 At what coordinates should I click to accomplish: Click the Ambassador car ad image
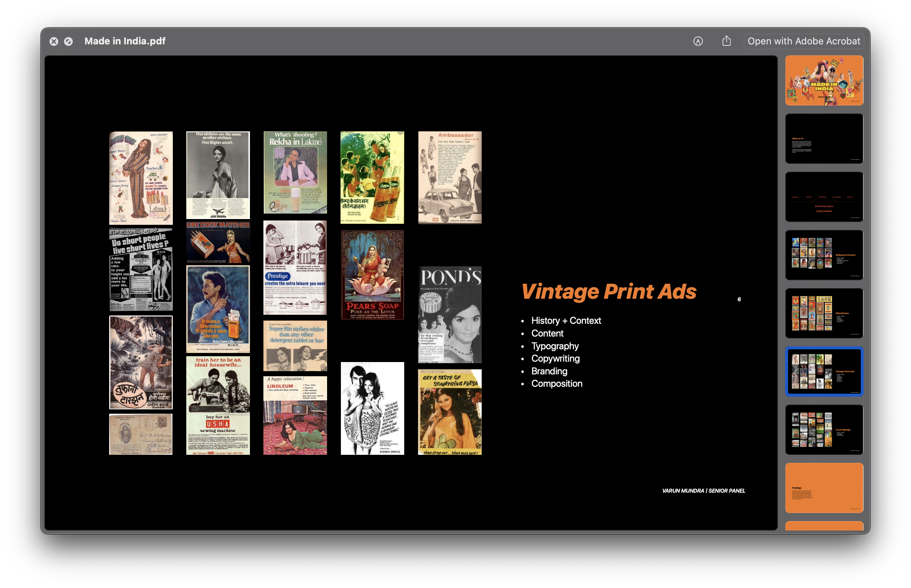point(450,178)
